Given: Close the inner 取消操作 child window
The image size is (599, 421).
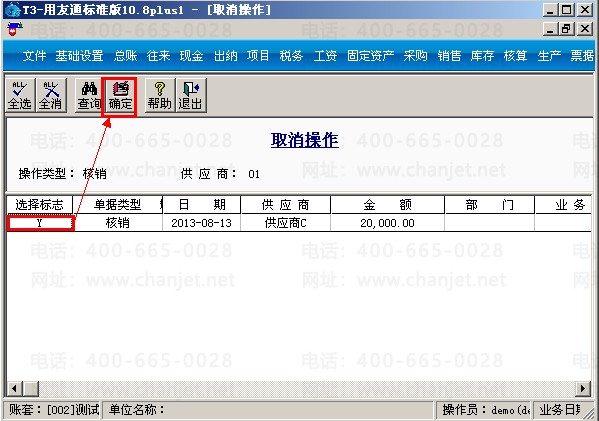Looking at the screenshot, I should tap(585, 29).
